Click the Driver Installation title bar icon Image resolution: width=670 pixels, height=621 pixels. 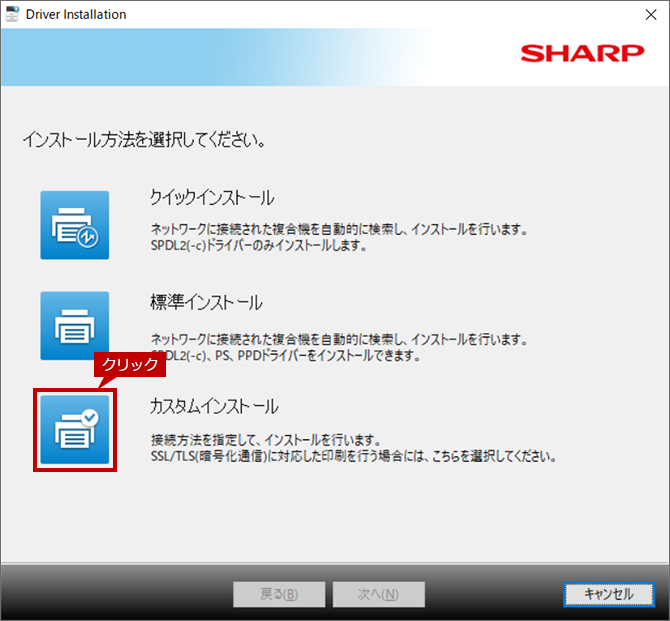click(12, 14)
